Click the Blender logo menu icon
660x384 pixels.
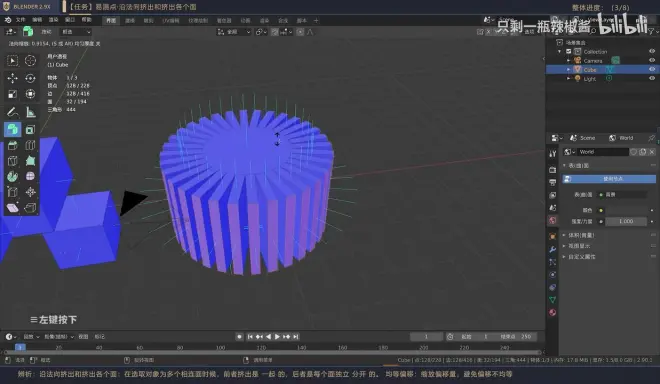coord(8,20)
